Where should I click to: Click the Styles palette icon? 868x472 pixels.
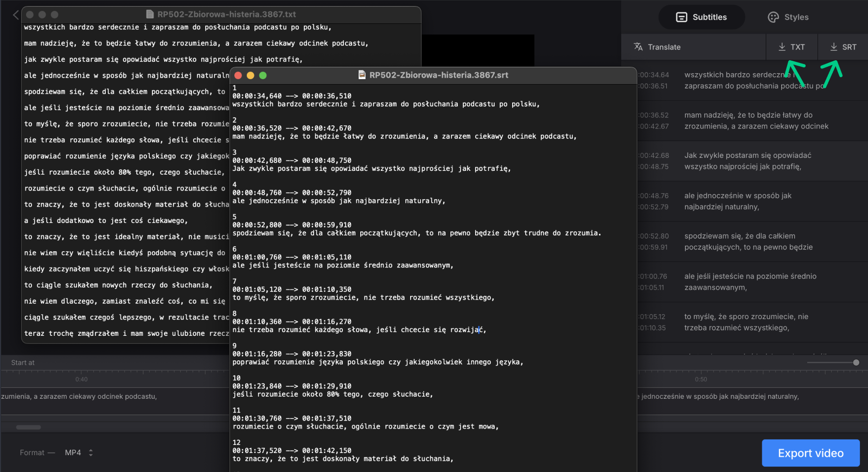[773, 17]
